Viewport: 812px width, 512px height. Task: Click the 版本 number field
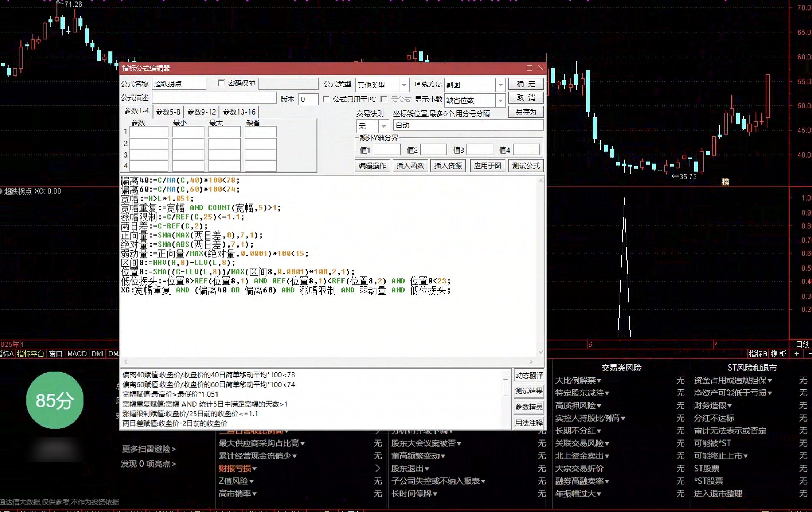308,99
